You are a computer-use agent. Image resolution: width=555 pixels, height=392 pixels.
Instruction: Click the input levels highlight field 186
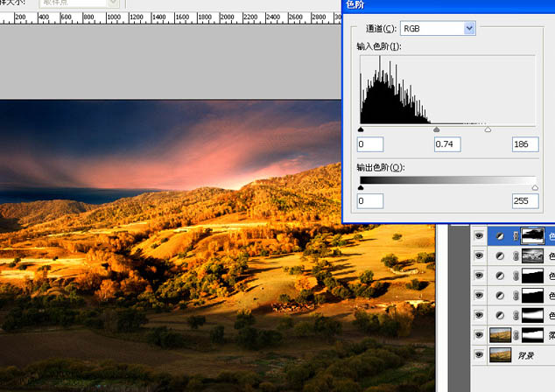coord(525,144)
